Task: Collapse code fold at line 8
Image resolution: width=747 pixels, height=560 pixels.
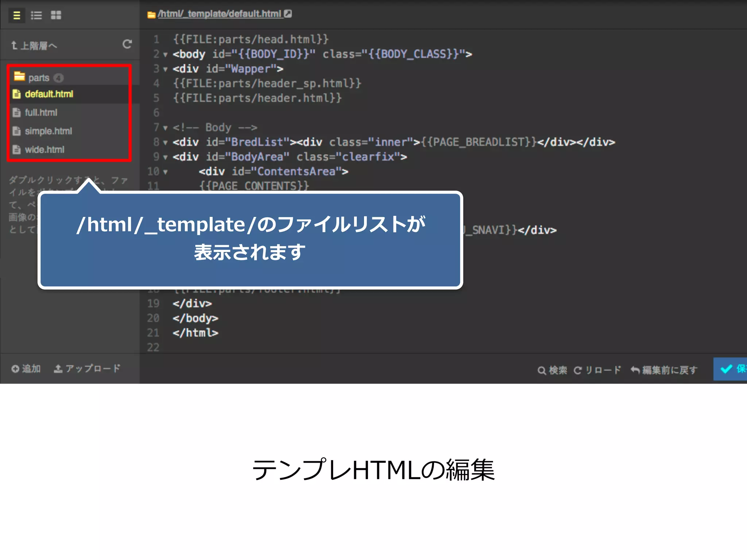Action: click(165, 143)
